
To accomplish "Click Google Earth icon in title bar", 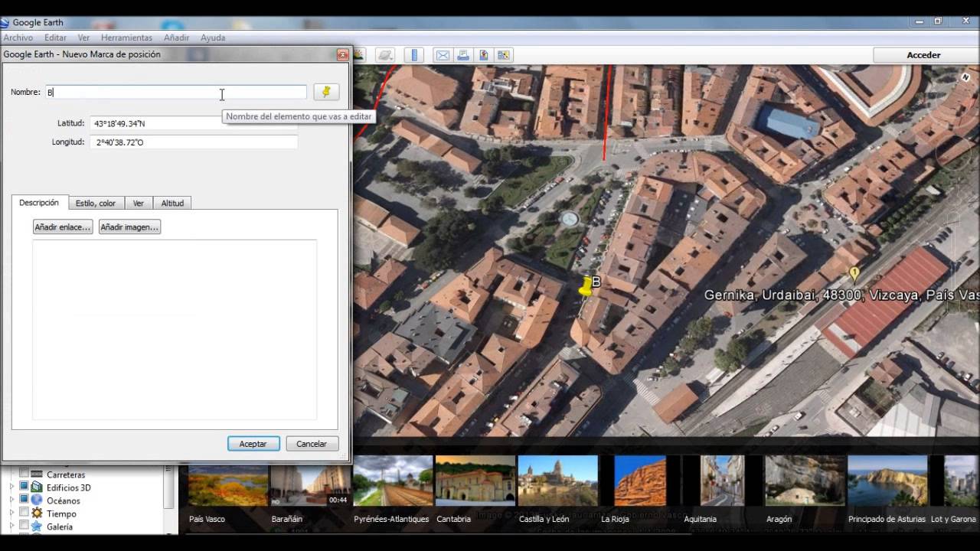I will (5, 22).
